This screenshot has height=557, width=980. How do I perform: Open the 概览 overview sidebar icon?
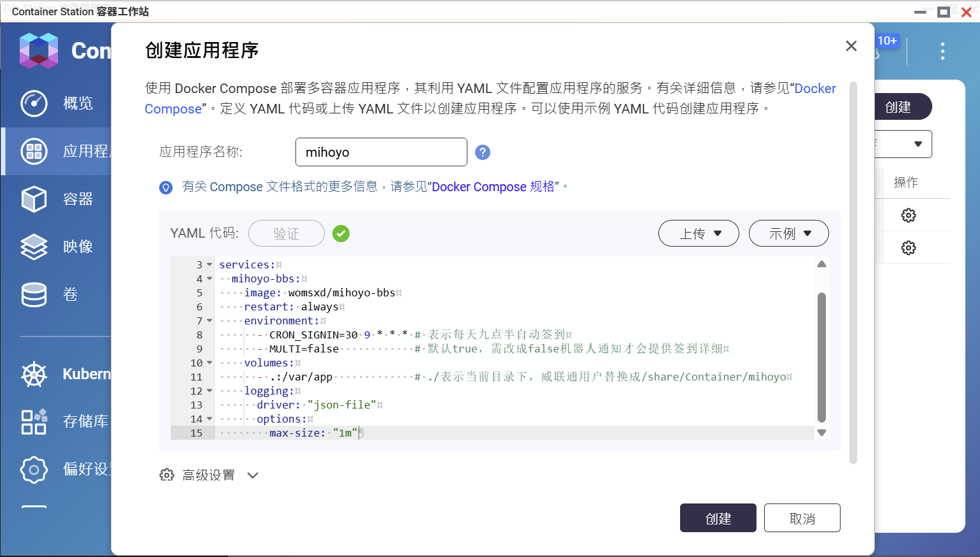(34, 103)
